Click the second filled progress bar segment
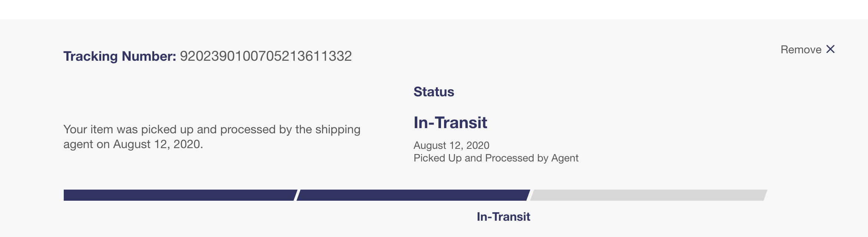Image resolution: width=868 pixels, height=237 pixels. [413, 195]
